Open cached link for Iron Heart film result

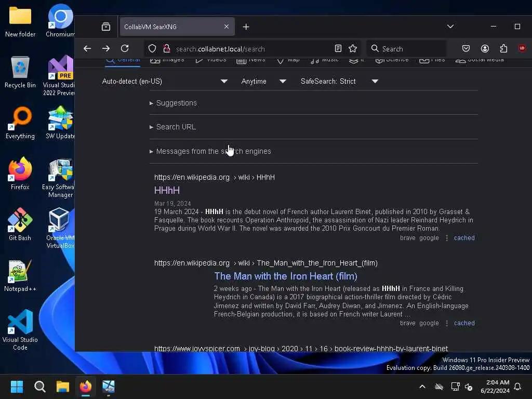click(x=464, y=323)
